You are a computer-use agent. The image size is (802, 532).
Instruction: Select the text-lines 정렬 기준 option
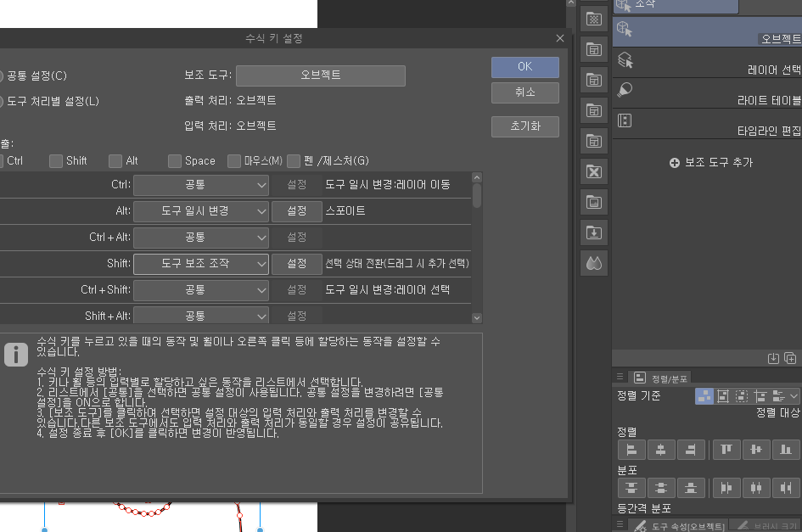(778, 396)
